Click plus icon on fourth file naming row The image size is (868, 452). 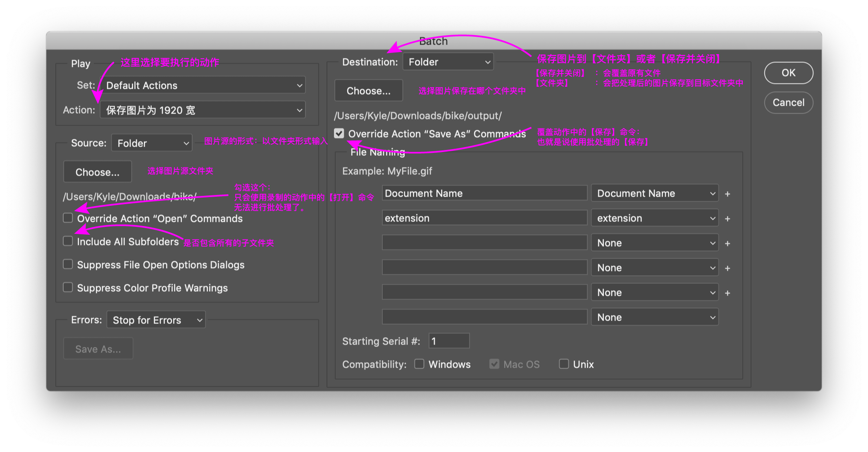pyautogui.click(x=727, y=267)
